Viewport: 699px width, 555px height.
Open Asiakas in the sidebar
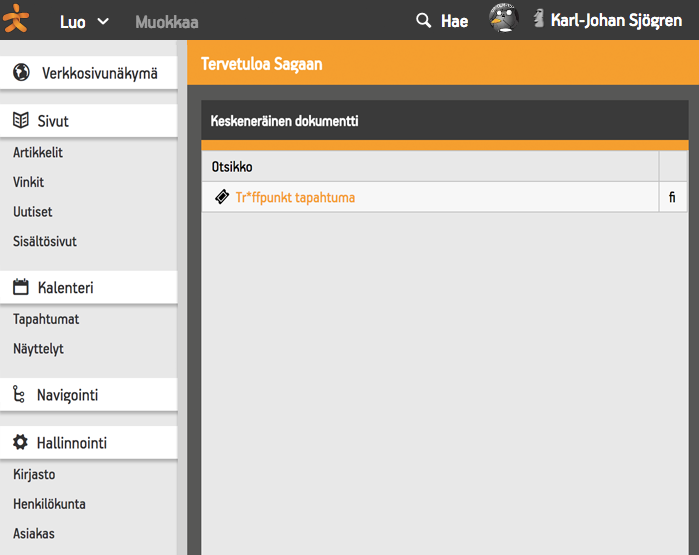34,534
